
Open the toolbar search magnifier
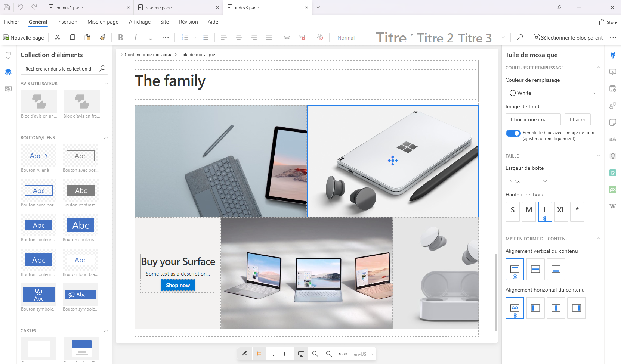click(x=520, y=37)
